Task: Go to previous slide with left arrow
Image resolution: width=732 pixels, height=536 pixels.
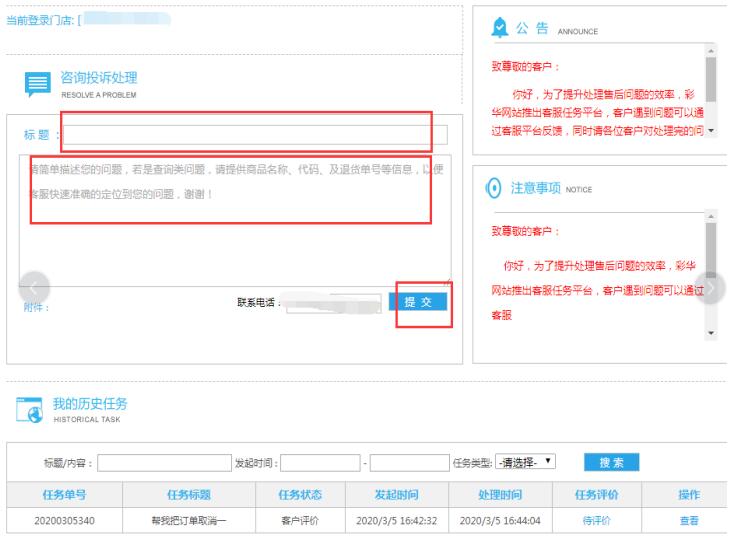Action: coord(34,288)
